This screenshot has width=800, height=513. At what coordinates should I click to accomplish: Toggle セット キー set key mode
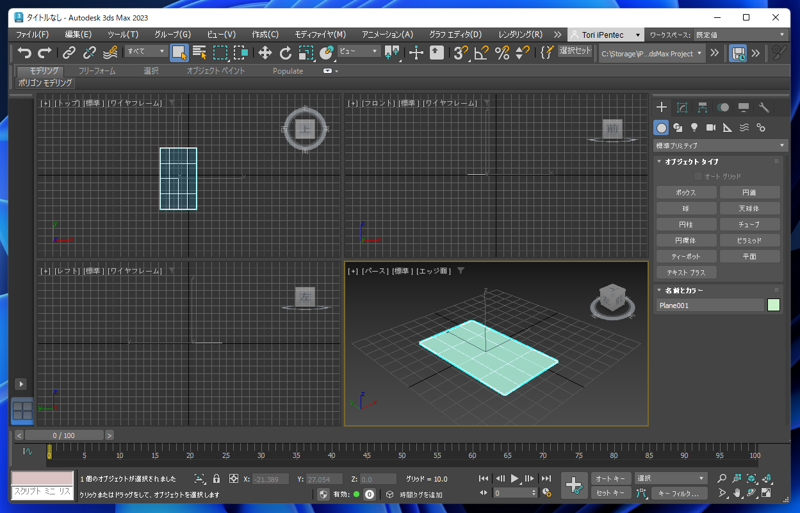[x=611, y=493]
